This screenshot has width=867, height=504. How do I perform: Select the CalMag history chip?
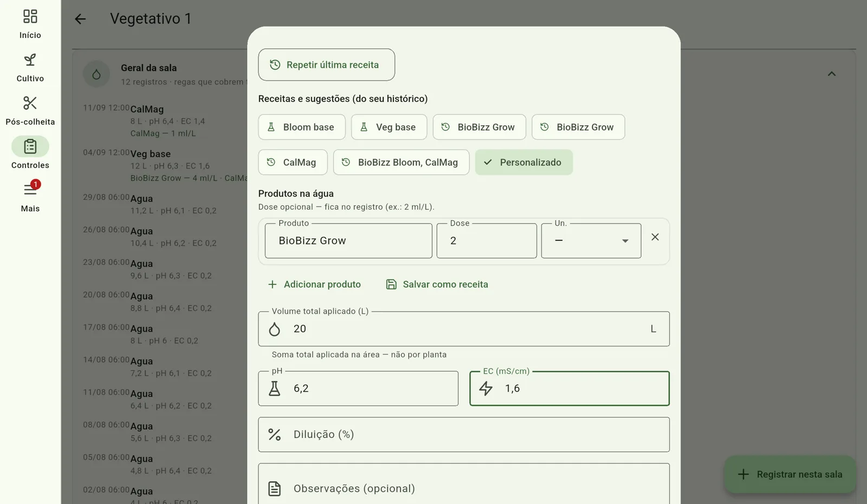(x=293, y=162)
